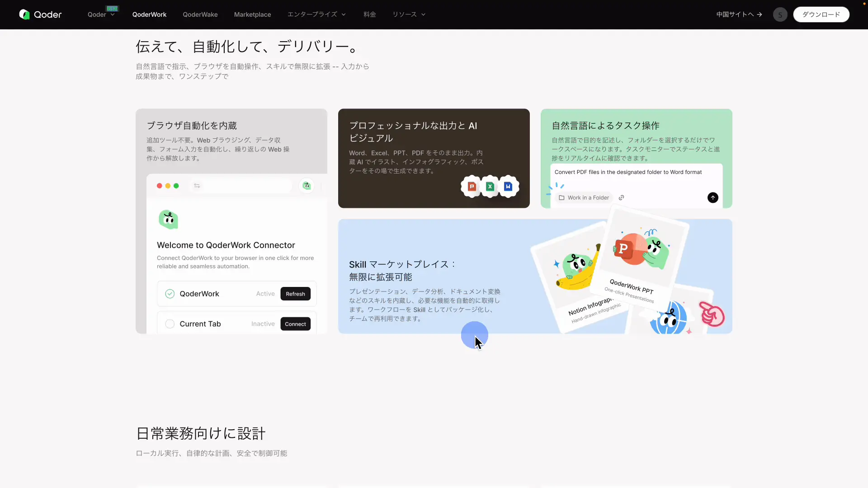Click the blue globe mascot illustration
The width and height of the screenshot is (868, 488).
coord(668,318)
